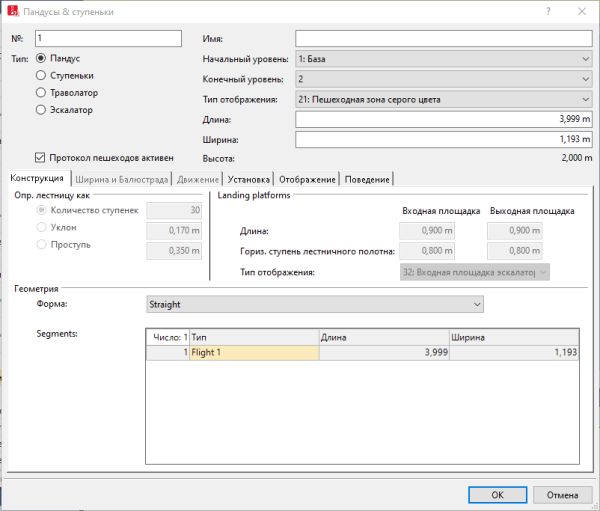Screen dimensions: 600x511
Task: Close the Пандусы & ступеньки dialog
Action: (581, 12)
